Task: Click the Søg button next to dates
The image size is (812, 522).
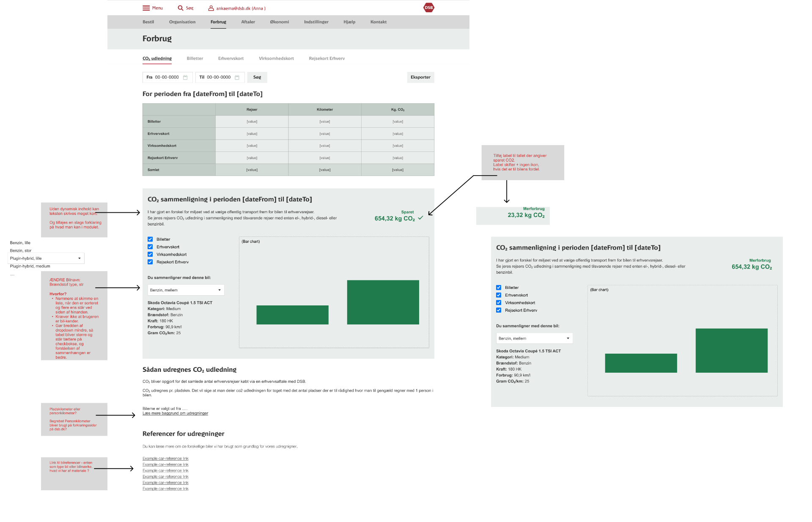Action: point(257,77)
